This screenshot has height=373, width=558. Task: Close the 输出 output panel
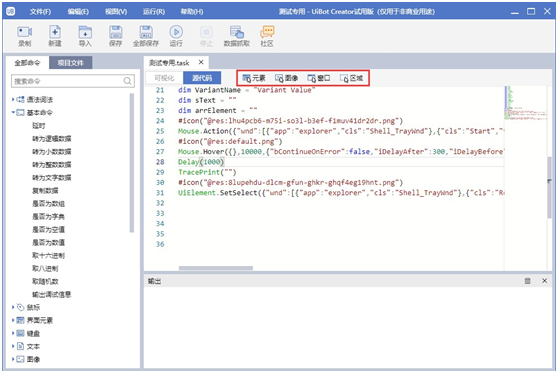pos(544,281)
